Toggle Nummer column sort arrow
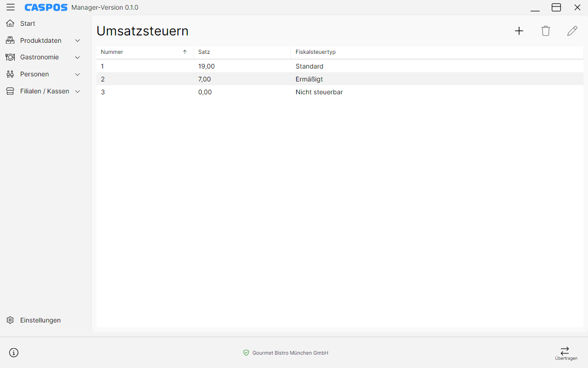 pyautogui.click(x=185, y=52)
